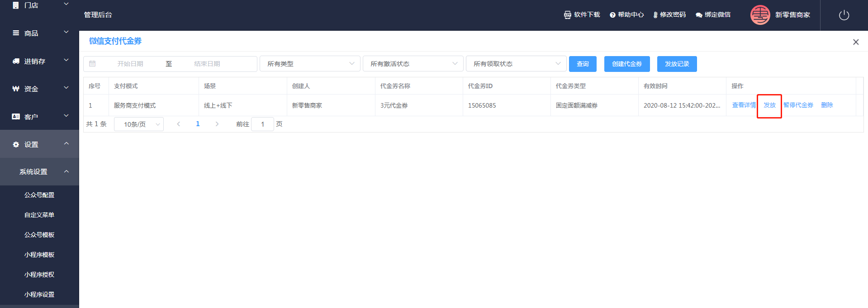Close the 微信支付代金券 panel with X

coord(856,42)
